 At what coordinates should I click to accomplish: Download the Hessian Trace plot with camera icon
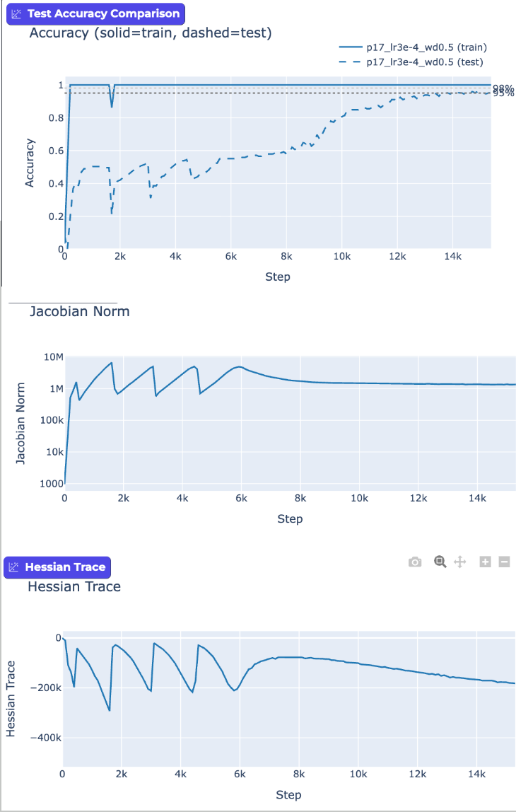415,562
